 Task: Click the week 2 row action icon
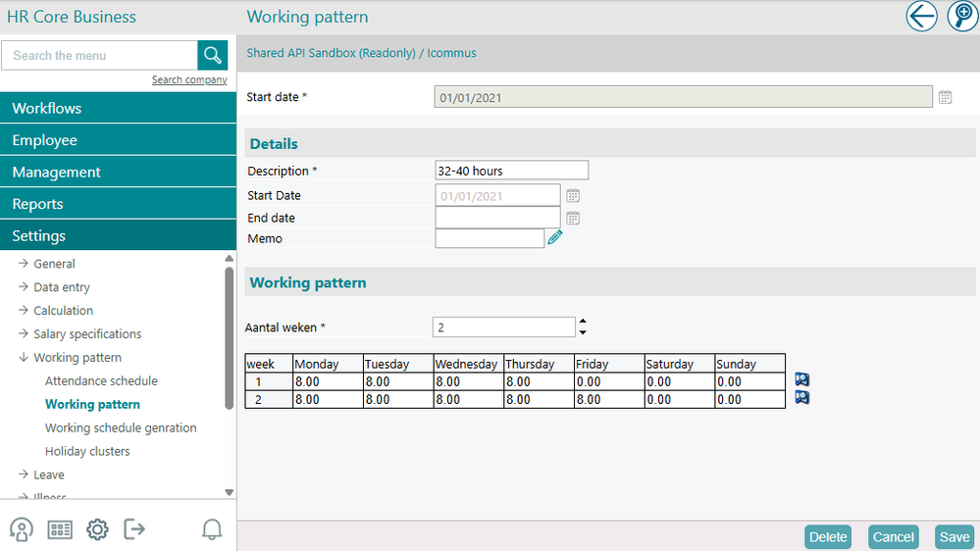tap(801, 397)
